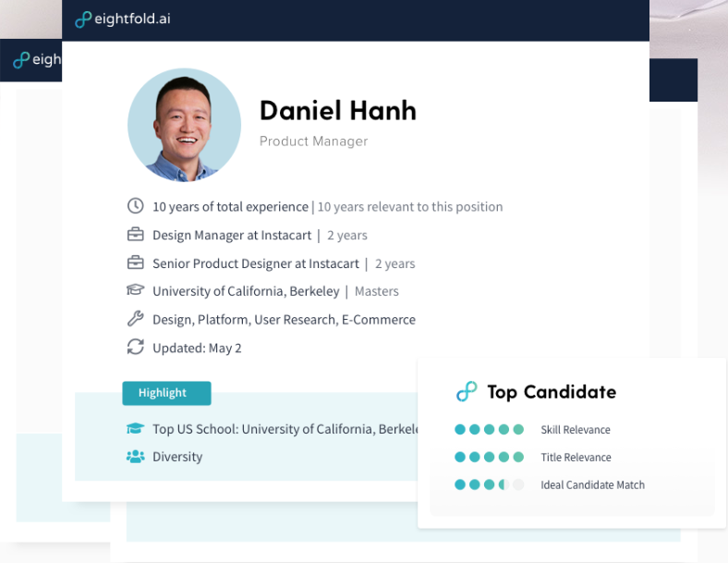Select the 'Design, Platform, User Research, E-Commerce' skills
This screenshot has width=728, height=563.
285,320
